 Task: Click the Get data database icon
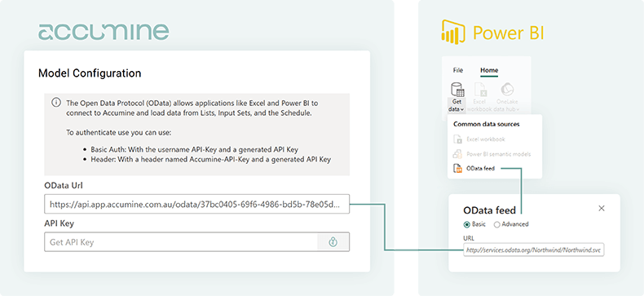(457, 90)
